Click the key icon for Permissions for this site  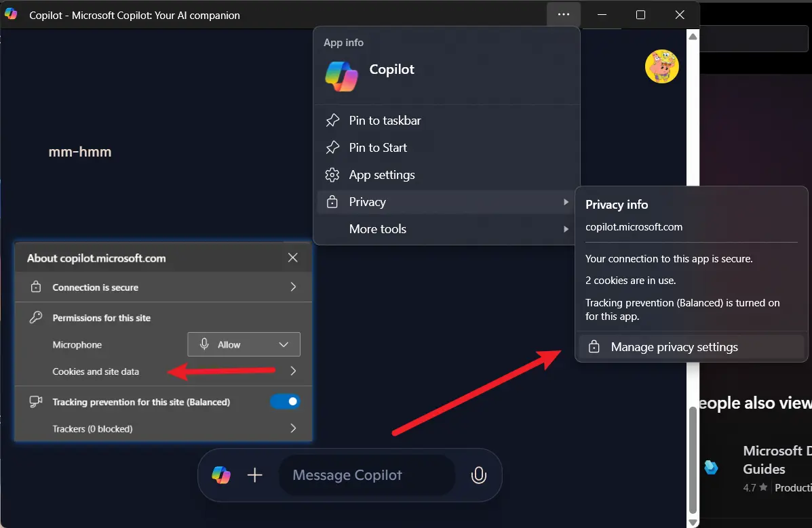click(x=36, y=317)
